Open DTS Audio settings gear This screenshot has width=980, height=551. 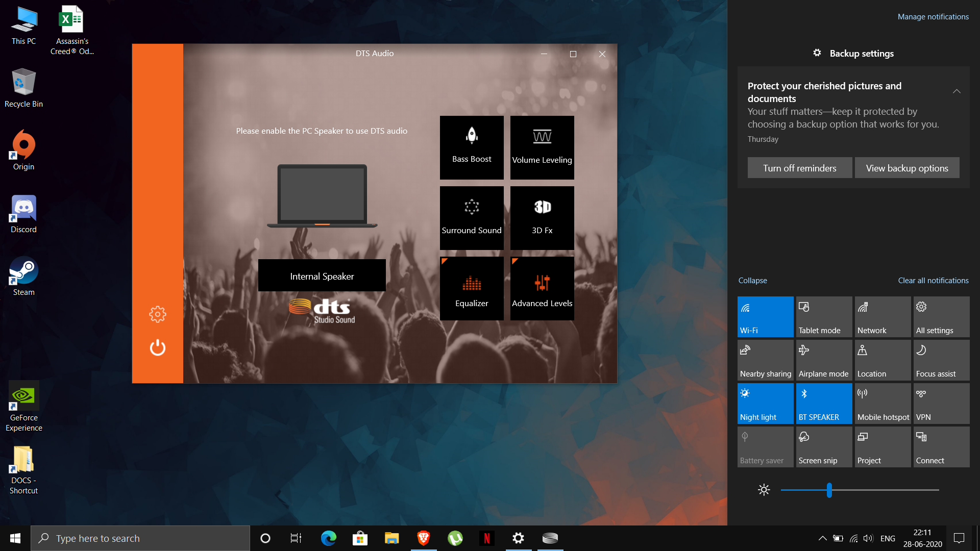pyautogui.click(x=157, y=314)
